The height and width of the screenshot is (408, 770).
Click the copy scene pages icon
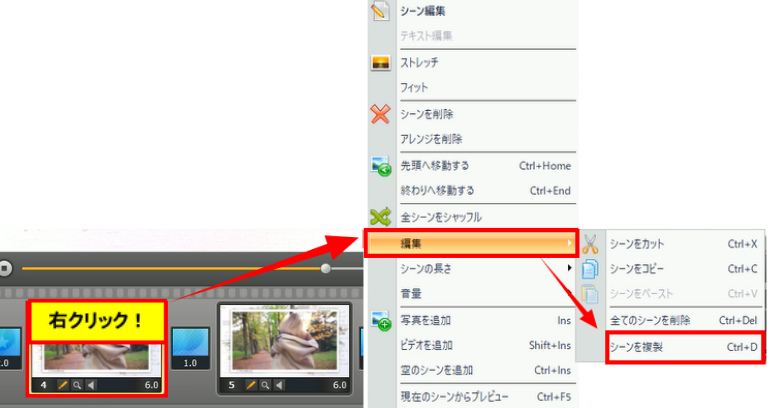pyautogui.click(x=590, y=269)
